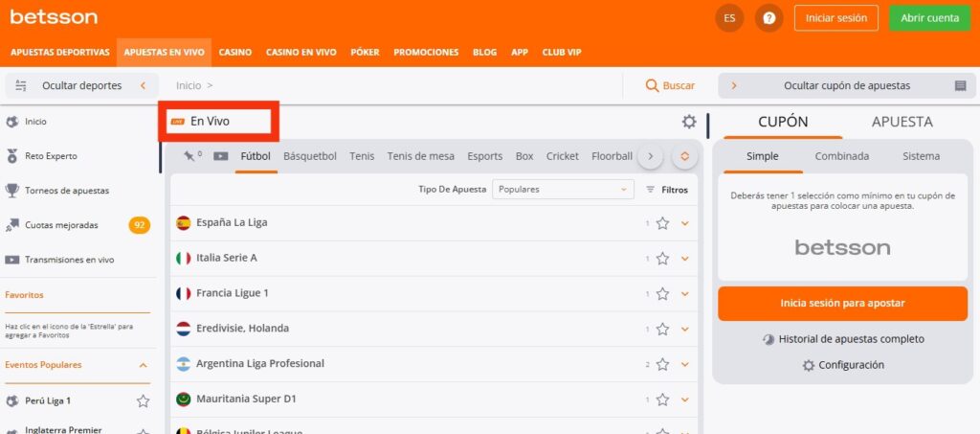Open Historial de apuestas completo

pos(844,339)
